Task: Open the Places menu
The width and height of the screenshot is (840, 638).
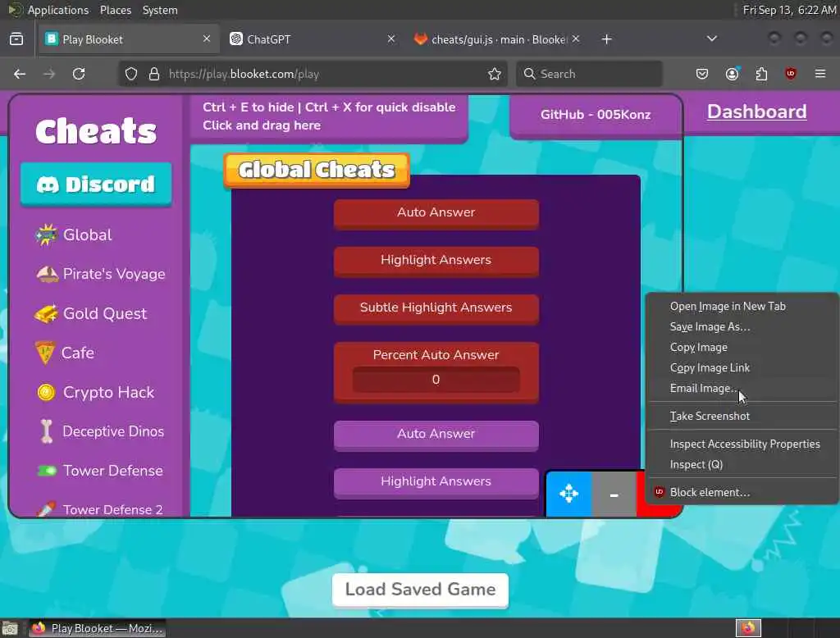Action: pos(115,10)
